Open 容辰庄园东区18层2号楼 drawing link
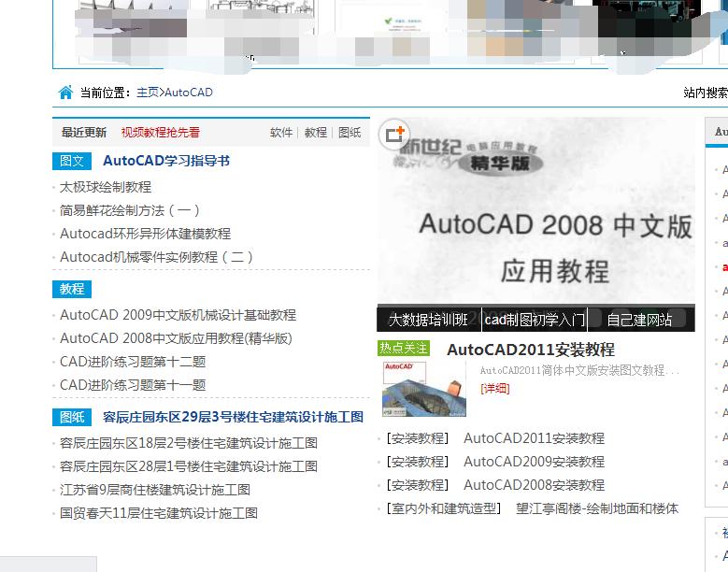728x572 pixels. pyautogui.click(x=189, y=443)
